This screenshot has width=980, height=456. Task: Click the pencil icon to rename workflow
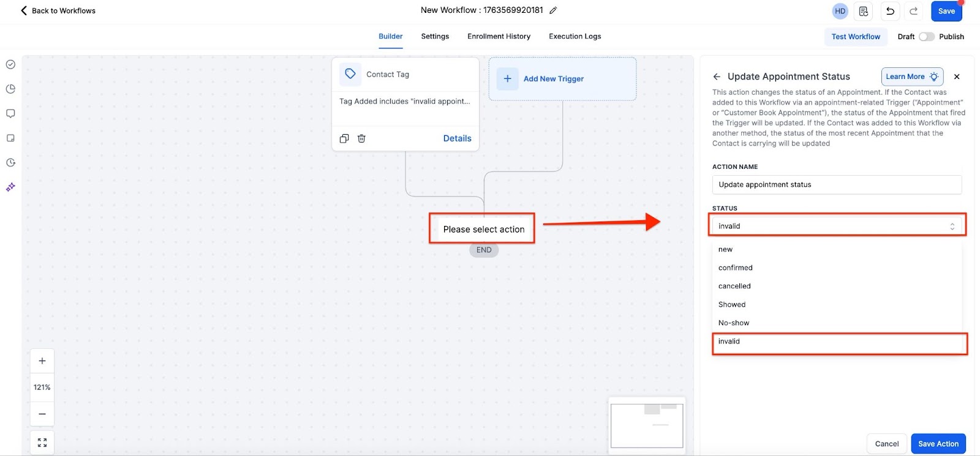click(x=553, y=10)
